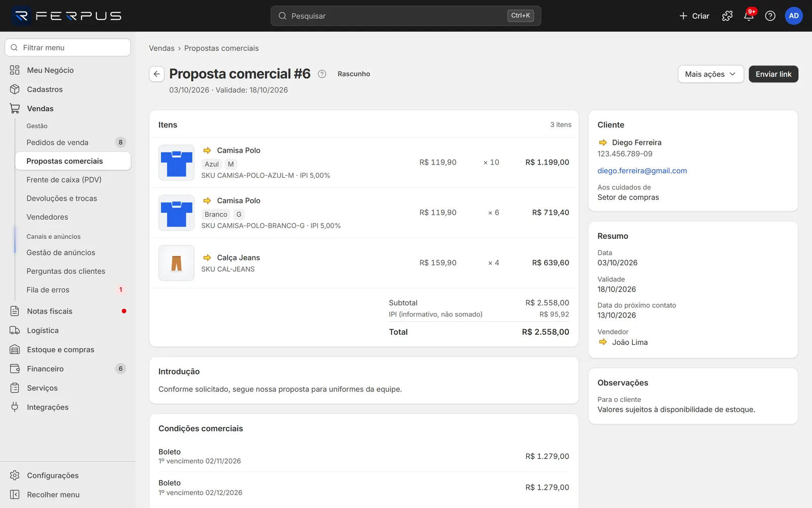Select Propostas comerciais in the sidebar
812x508 pixels.
tap(73, 161)
